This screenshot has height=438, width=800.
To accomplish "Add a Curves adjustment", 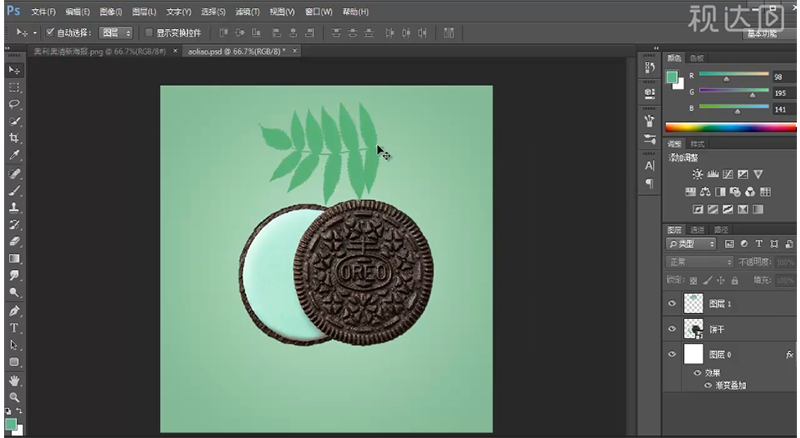I will coord(728,175).
